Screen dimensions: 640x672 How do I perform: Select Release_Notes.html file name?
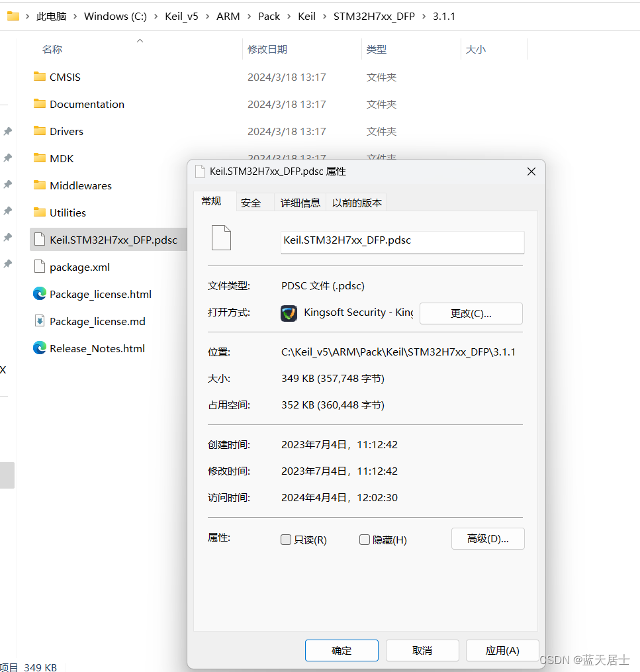[x=97, y=348]
